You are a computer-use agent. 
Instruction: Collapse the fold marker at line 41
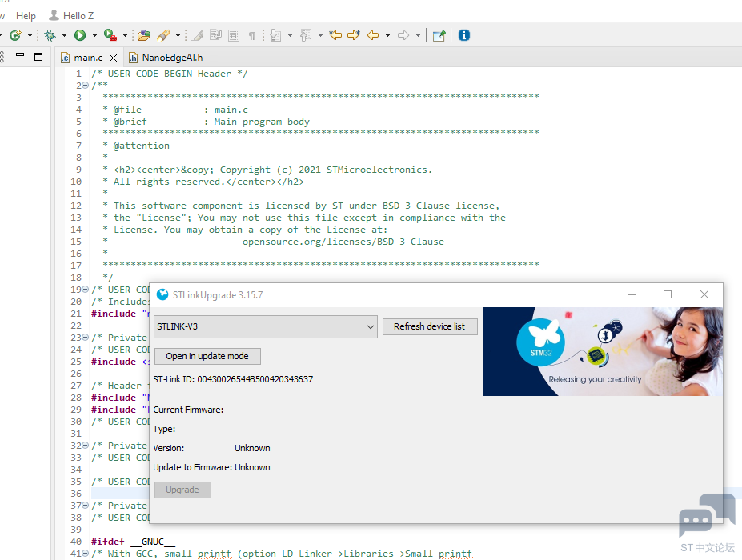pyautogui.click(x=85, y=554)
